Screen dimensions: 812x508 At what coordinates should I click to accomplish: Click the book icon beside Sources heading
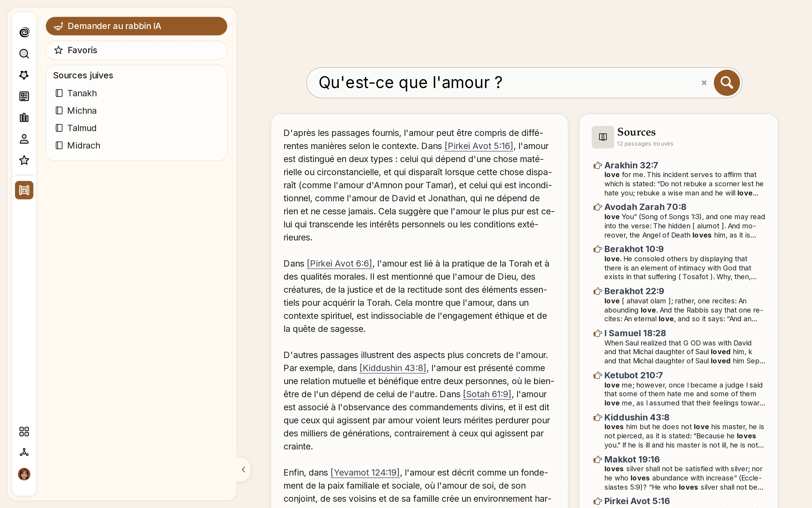[x=603, y=137]
